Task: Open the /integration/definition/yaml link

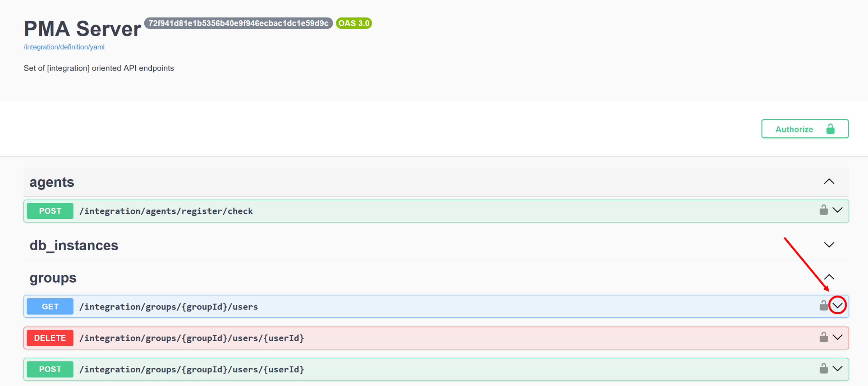Action: coord(64,47)
